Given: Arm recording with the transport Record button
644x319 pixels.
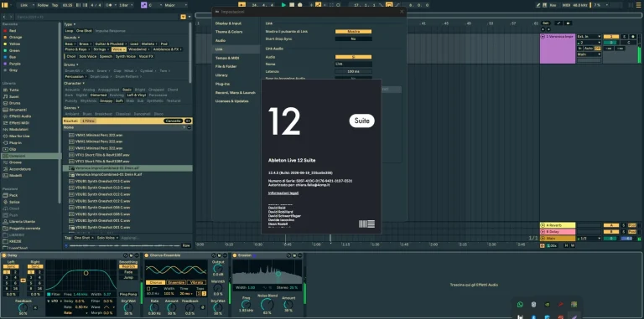Looking at the screenshot, I should click(300, 5).
